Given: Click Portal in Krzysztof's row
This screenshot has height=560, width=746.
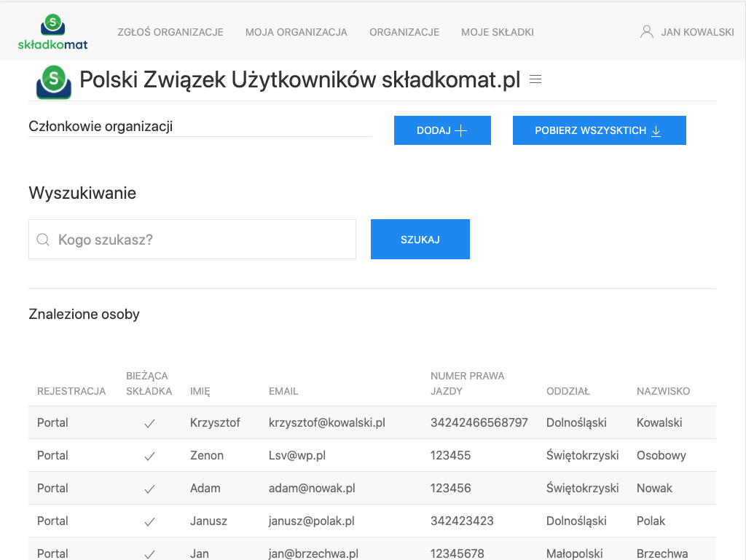Looking at the screenshot, I should [52, 422].
